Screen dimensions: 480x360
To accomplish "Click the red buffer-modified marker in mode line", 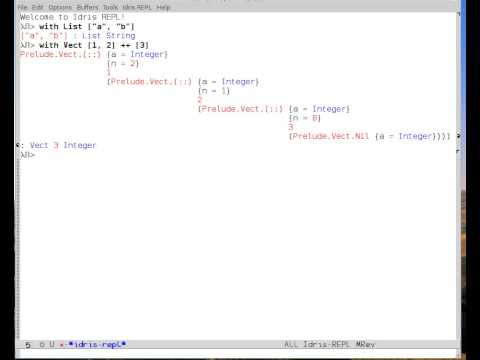I will [x=62, y=344].
